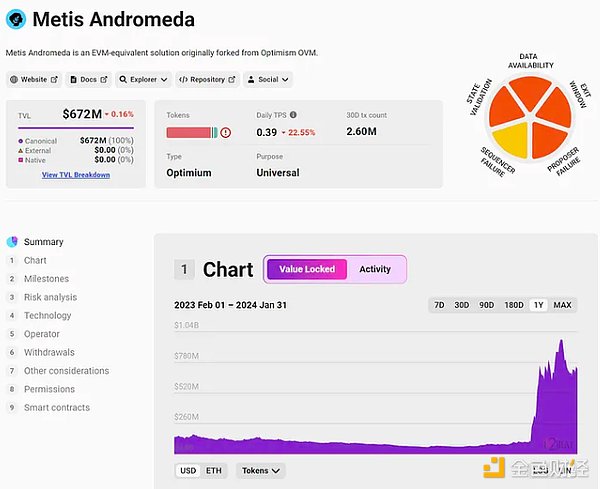Switch chart to Activity view

tap(375, 269)
